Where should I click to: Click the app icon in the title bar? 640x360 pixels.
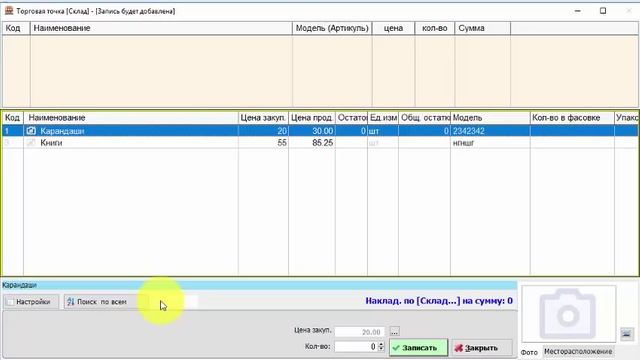click(x=9, y=11)
